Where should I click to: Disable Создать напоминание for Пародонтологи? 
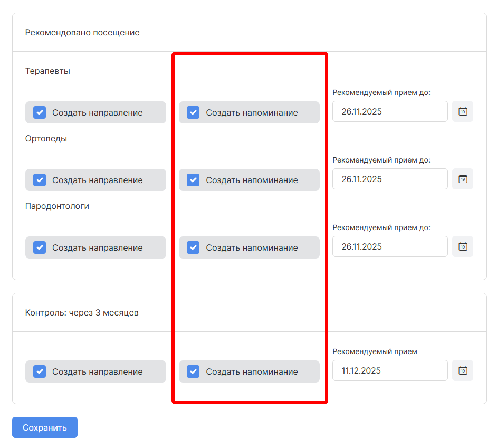193,247
